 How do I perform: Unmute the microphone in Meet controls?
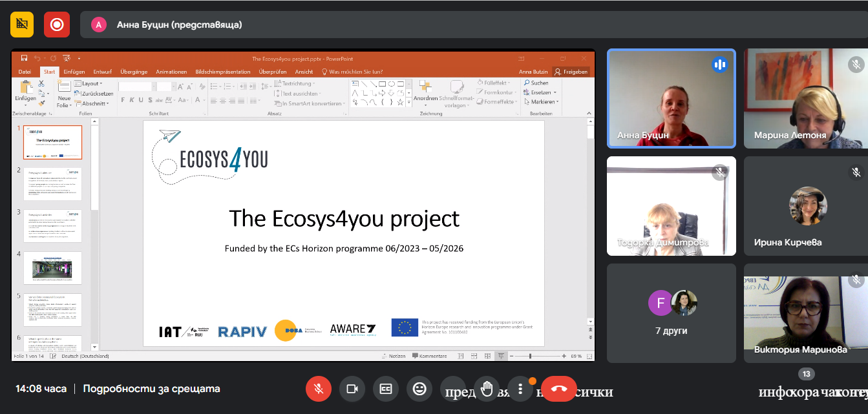point(319,389)
